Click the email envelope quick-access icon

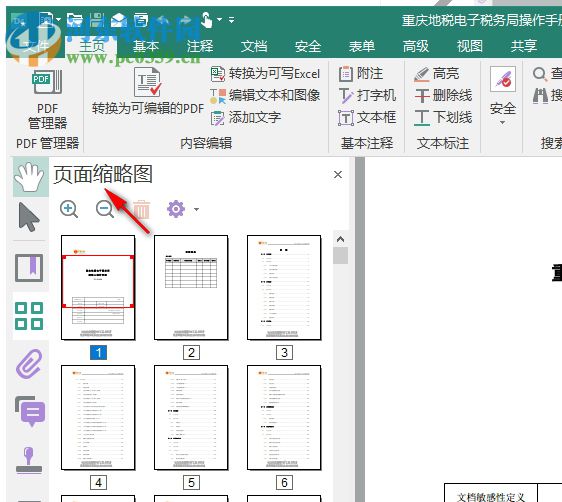(x=119, y=20)
